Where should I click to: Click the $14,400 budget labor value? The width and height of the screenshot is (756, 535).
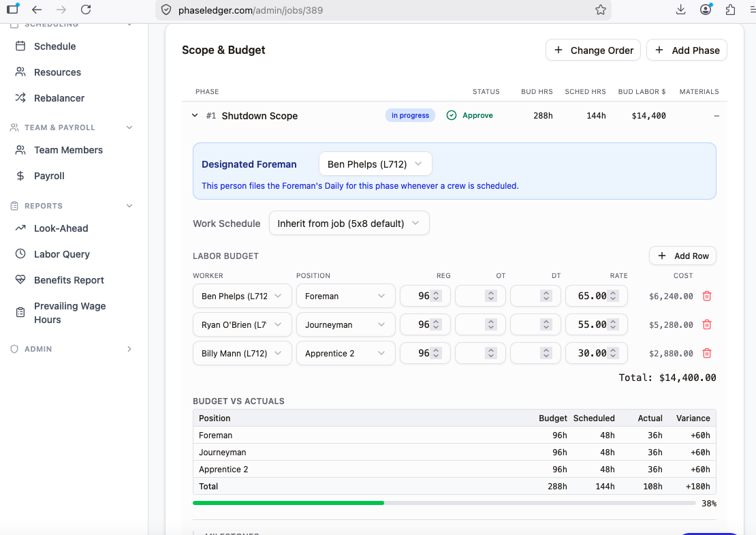coord(648,116)
